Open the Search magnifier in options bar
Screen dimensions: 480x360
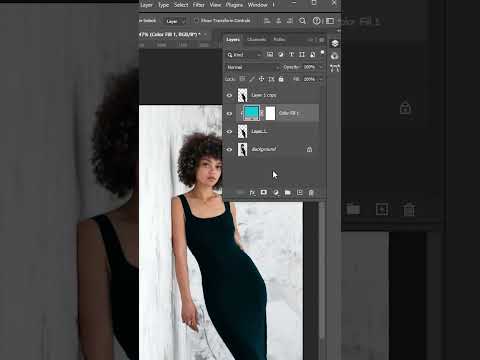(302, 21)
